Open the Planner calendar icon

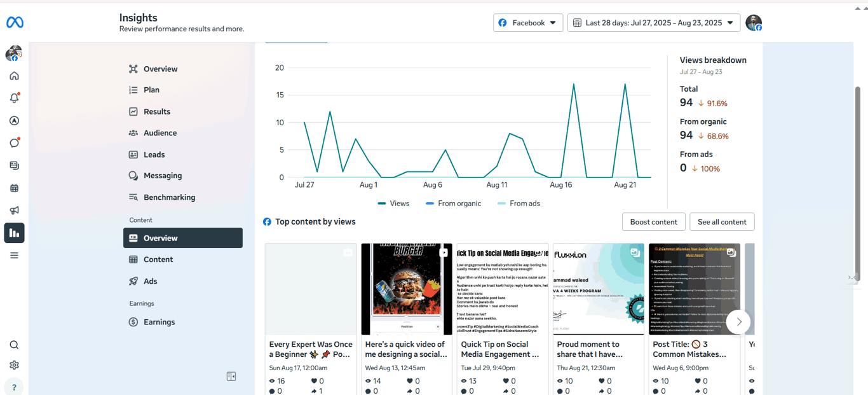pos(14,188)
